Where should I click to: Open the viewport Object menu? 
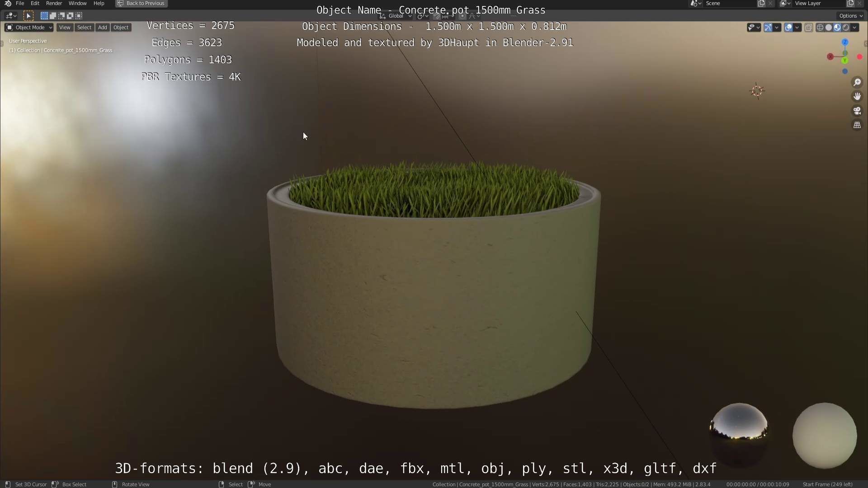(121, 28)
